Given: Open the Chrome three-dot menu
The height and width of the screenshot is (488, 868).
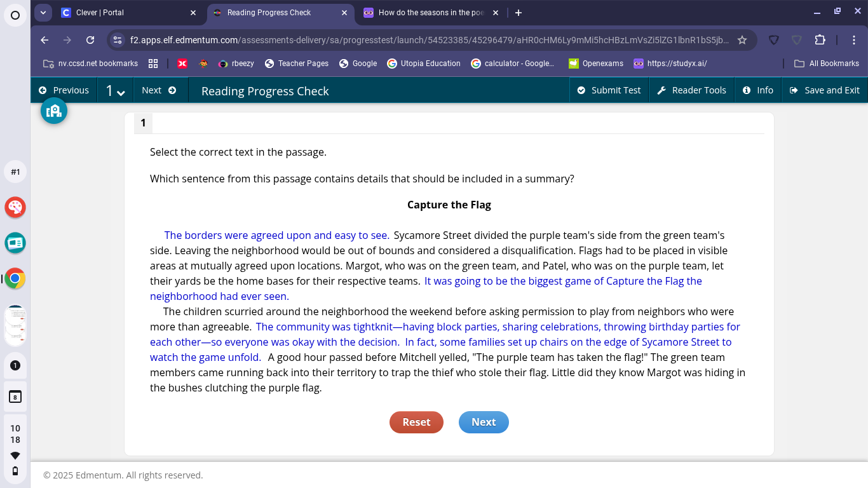Looking at the screenshot, I should click(x=855, y=39).
